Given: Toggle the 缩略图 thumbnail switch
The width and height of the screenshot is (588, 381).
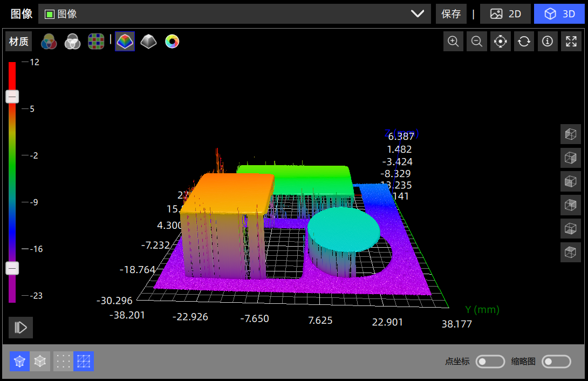Looking at the screenshot, I should (557, 362).
